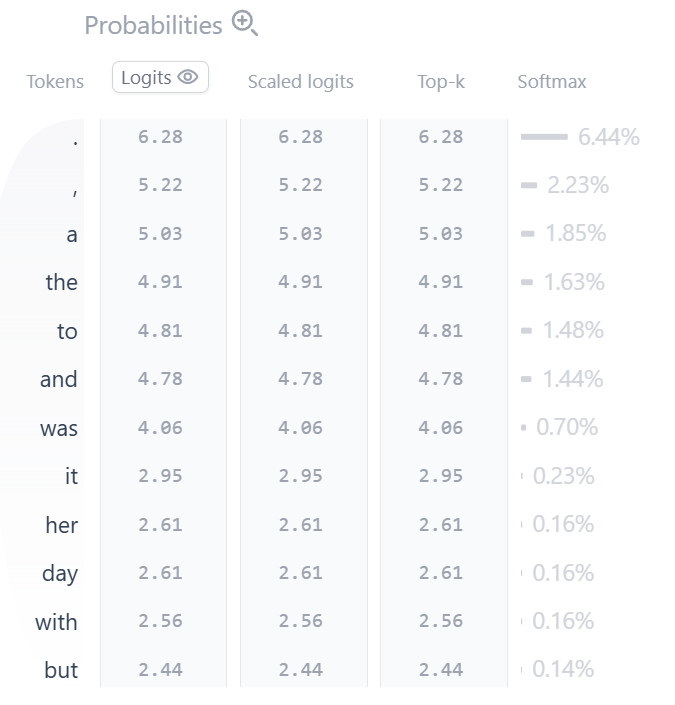Click the Softmax column header
Screen dimensions: 675x705
point(552,82)
